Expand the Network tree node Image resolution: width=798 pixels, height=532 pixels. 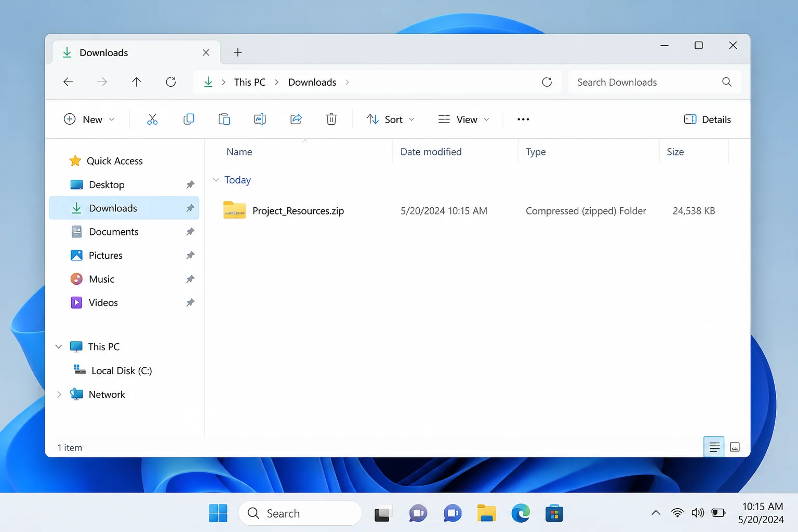(x=59, y=394)
